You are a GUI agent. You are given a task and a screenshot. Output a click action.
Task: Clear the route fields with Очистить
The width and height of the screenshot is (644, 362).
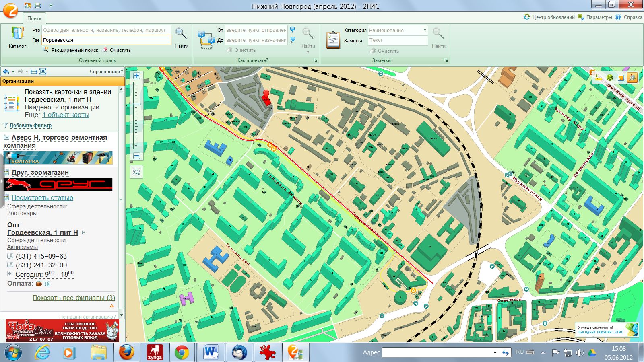(241, 50)
